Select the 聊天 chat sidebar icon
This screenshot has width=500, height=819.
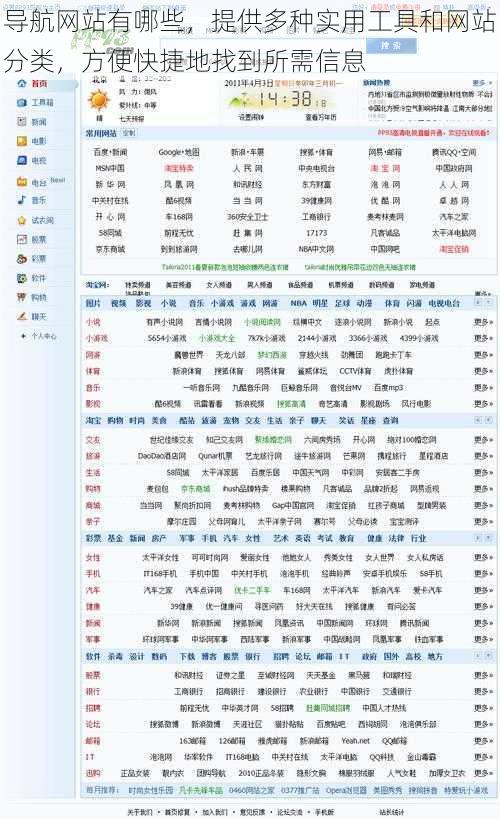(x=21, y=317)
